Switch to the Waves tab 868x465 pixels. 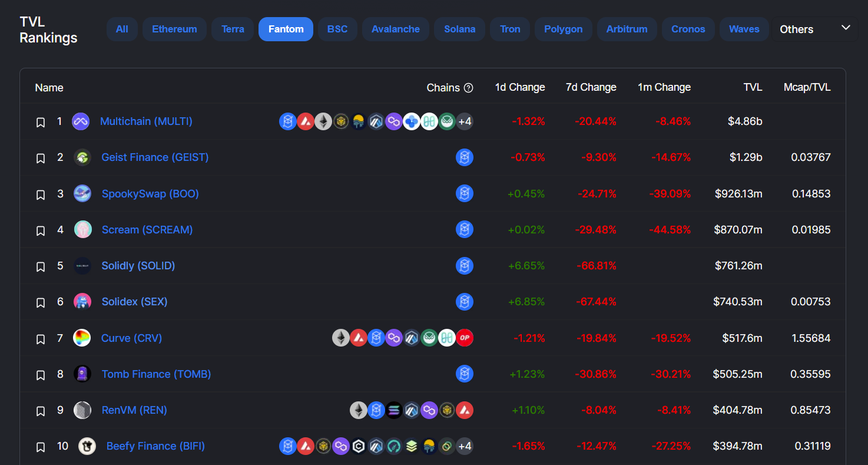coord(744,29)
